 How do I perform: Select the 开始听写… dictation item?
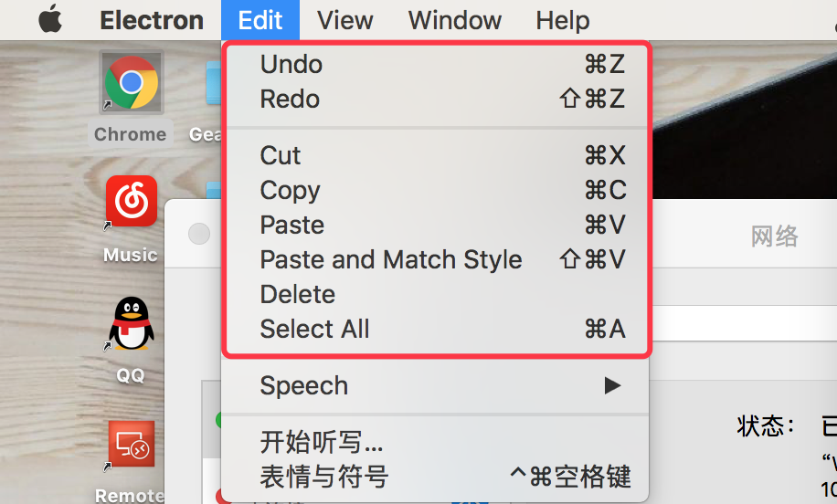[x=436, y=442]
